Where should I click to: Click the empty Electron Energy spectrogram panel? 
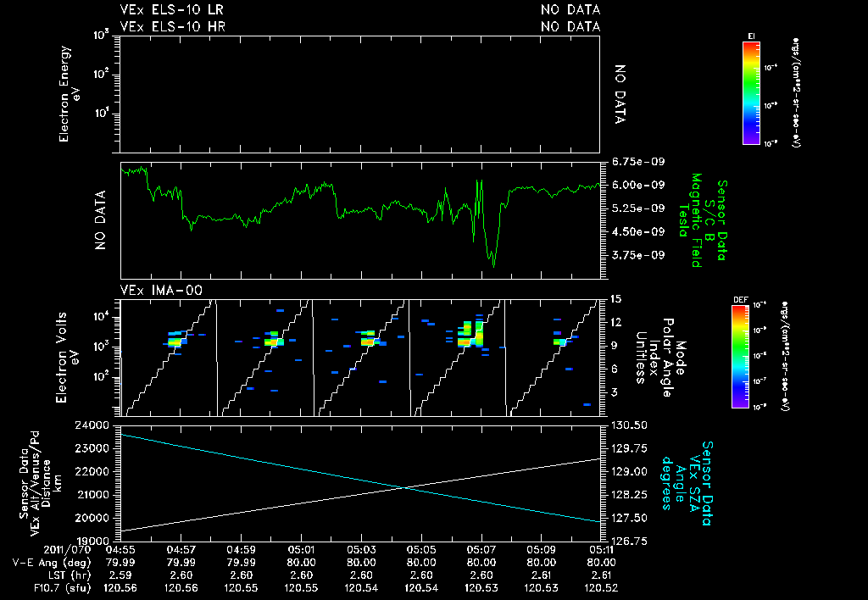pos(359,94)
